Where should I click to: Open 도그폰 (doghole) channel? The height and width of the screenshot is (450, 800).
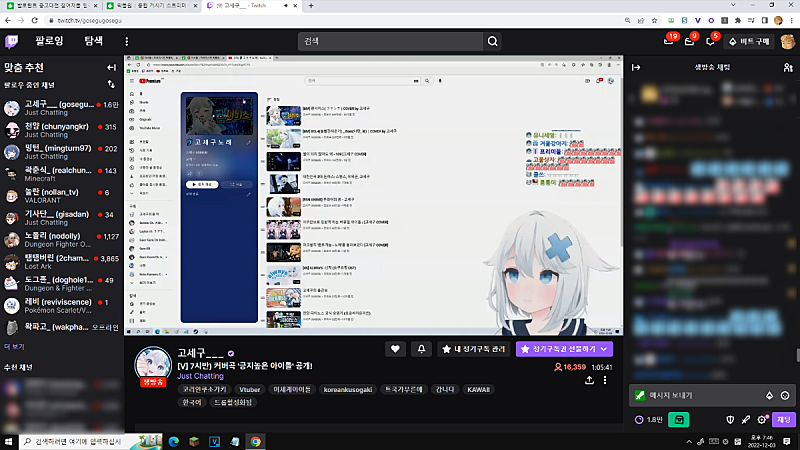tap(61, 284)
